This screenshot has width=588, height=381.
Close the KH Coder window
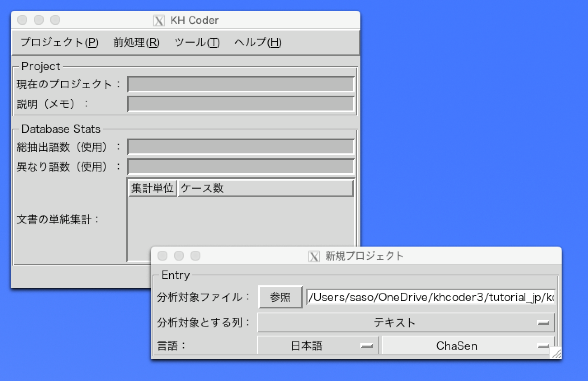pos(22,20)
